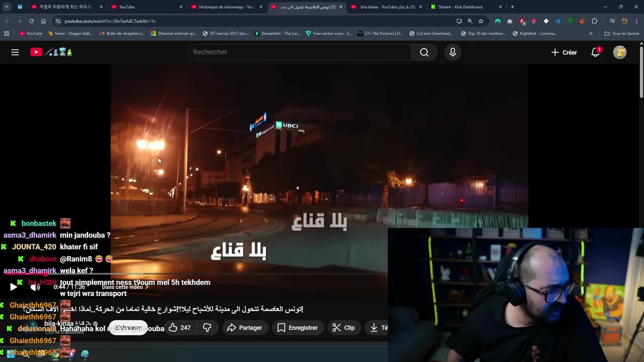The height and width of the screenshot is (362, 644).
Task: Open the media control playlist icon
Action: [x=612, y=21]
